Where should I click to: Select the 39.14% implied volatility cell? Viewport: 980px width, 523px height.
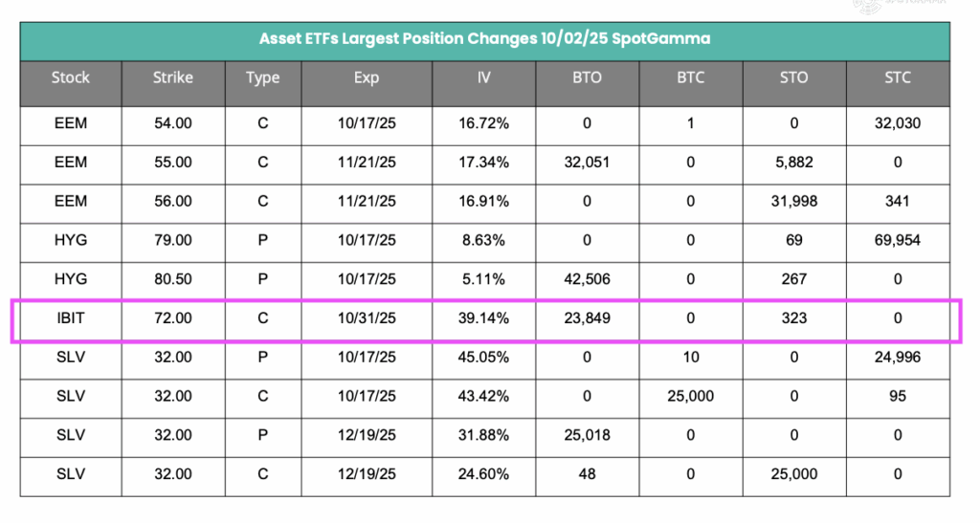[483, 318]
